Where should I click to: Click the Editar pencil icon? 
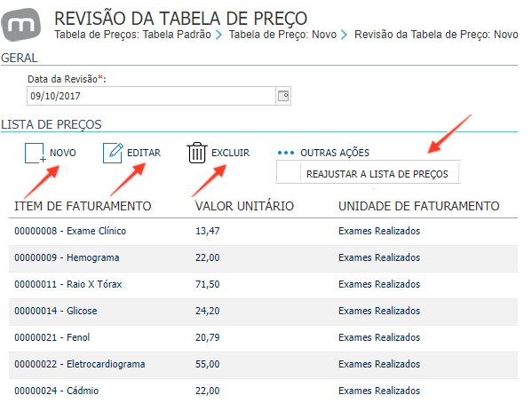tap(113, 153)
